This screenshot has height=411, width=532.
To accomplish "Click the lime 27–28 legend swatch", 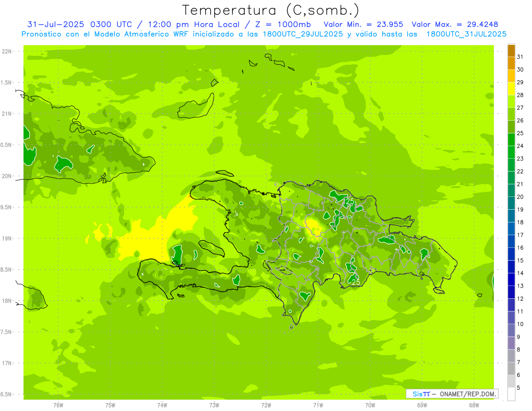I will click(511, 102).
